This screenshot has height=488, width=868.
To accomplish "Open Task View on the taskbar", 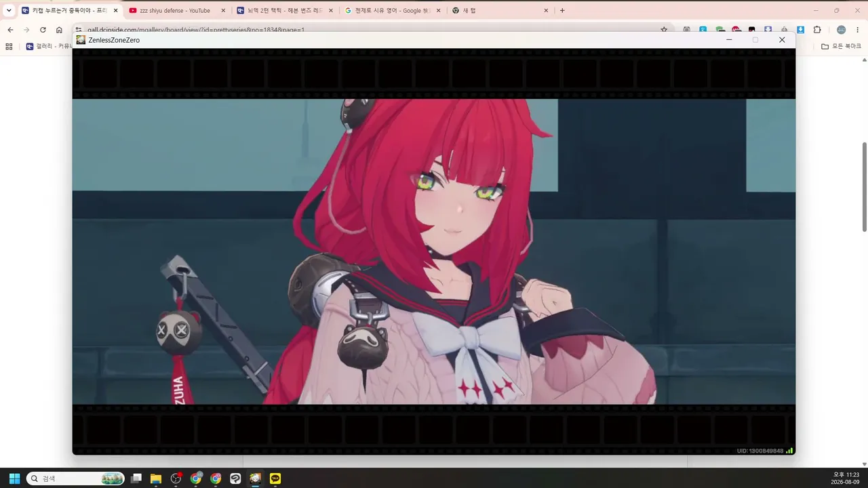I will tap(136, 479).
